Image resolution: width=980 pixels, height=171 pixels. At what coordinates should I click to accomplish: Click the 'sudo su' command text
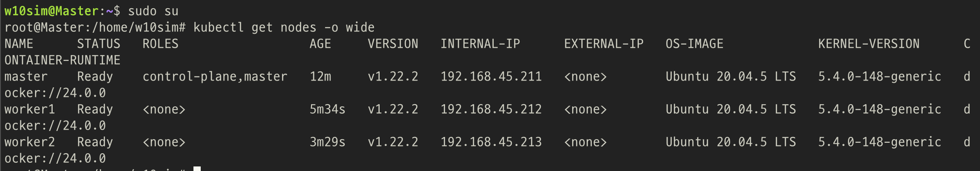(x=153, y=11)
